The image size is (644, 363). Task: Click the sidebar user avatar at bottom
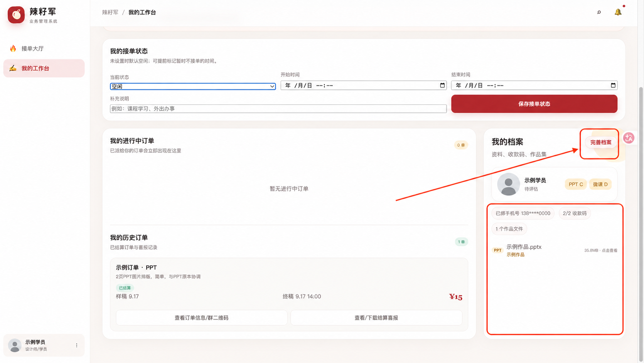tap(15, 345)
